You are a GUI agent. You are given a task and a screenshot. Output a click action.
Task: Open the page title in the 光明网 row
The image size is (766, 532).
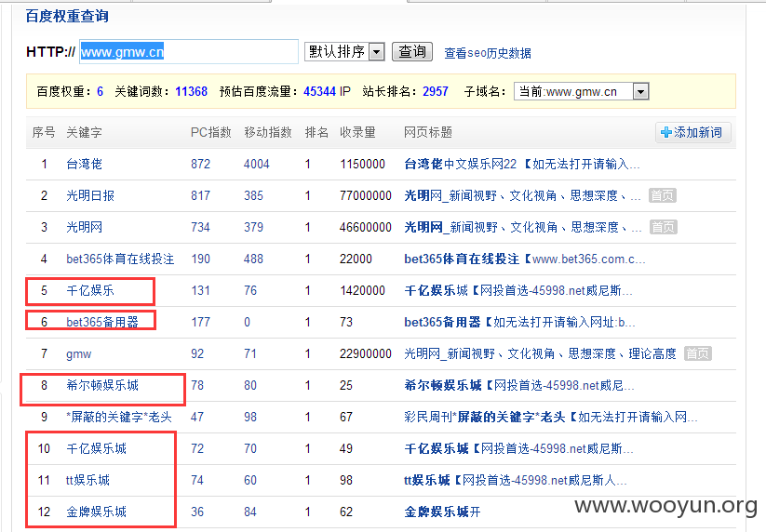point(523,227)
